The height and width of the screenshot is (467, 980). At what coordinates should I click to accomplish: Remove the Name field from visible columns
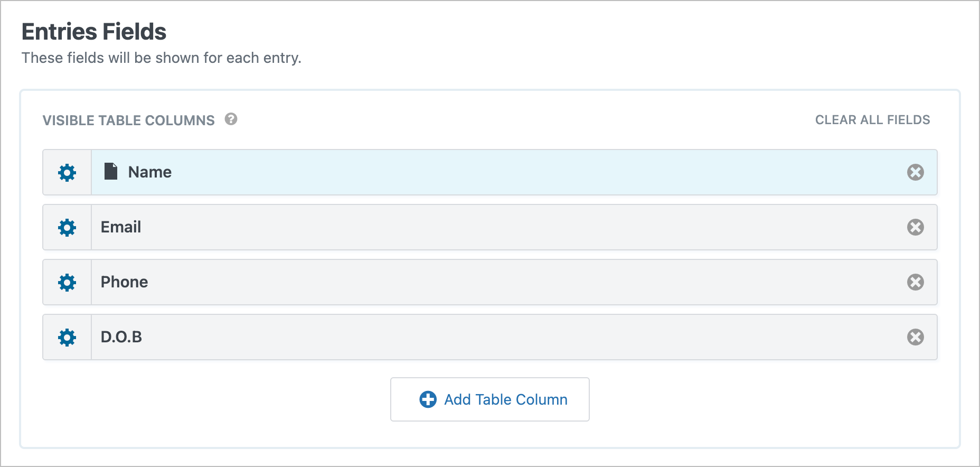[x=916, y=172]
